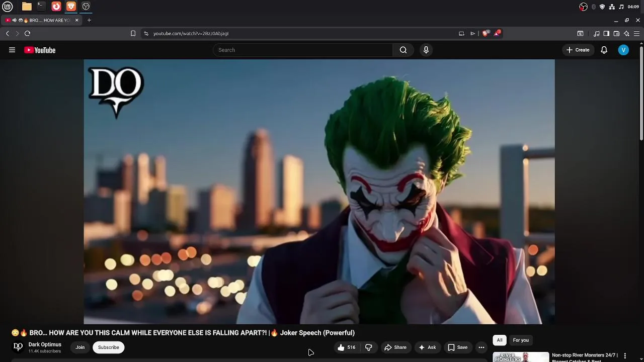Open the YouTube Create menu
This screenshot has width=644, height=362.
coord(578,50)
